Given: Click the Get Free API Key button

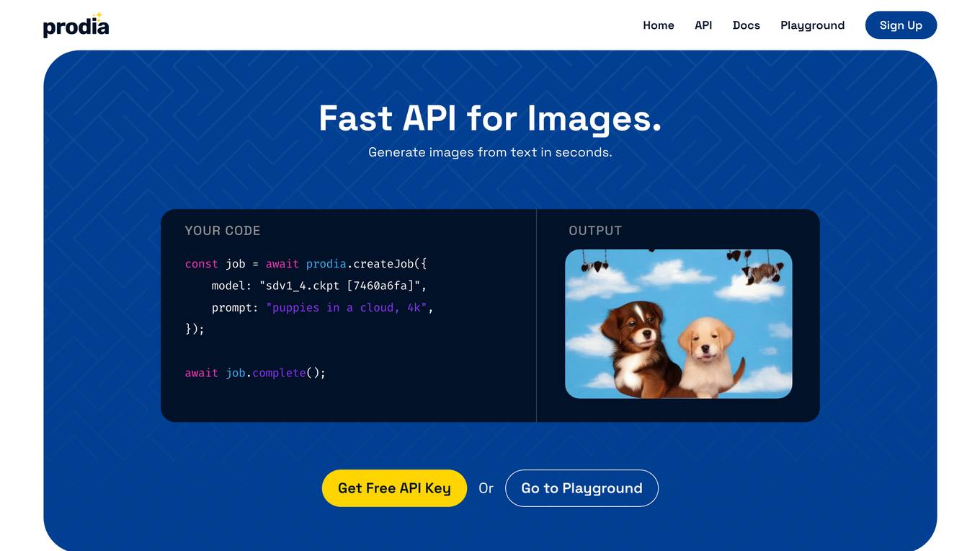Looking at the screenshot, I should pos(394,488).
